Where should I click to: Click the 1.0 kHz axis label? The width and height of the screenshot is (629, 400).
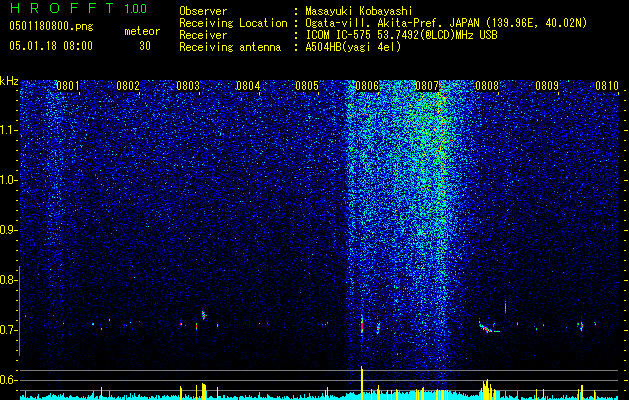[9, 180]
